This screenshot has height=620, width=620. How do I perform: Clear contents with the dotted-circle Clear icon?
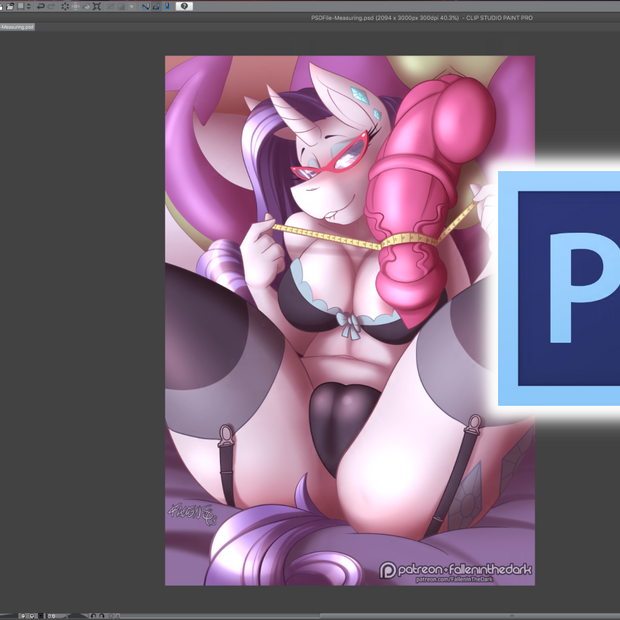click(x=65, y=6)
